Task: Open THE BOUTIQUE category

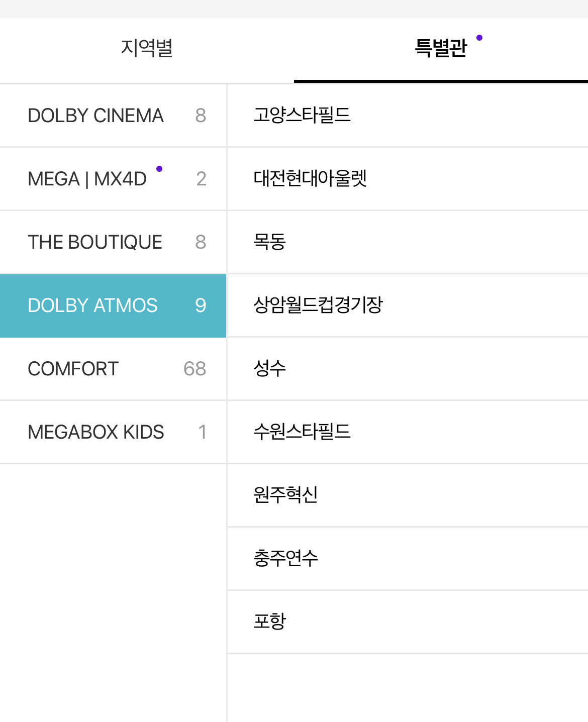Action: click(95, 242)
